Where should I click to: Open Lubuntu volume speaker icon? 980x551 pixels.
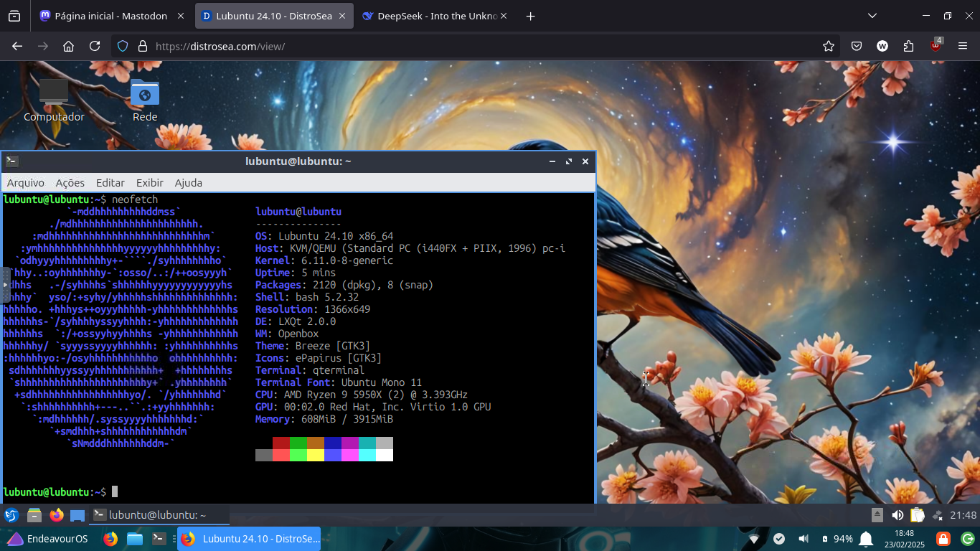click(x=897, y=515)
